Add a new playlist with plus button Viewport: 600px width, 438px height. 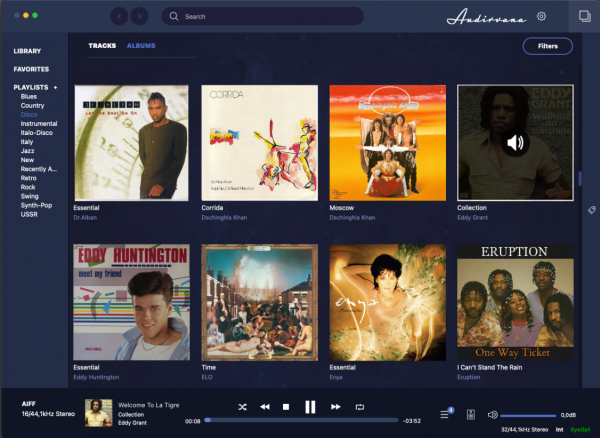(55, 88)
